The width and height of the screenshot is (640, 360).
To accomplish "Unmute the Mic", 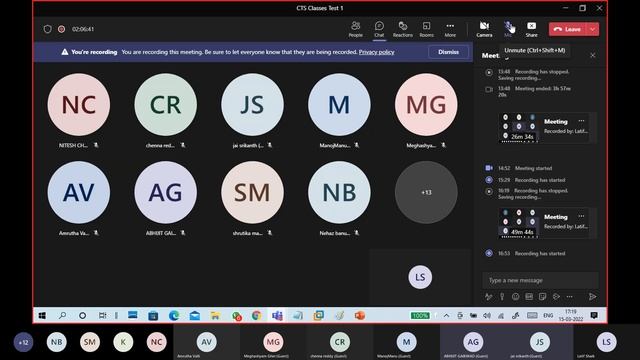I will click(508, 29).
